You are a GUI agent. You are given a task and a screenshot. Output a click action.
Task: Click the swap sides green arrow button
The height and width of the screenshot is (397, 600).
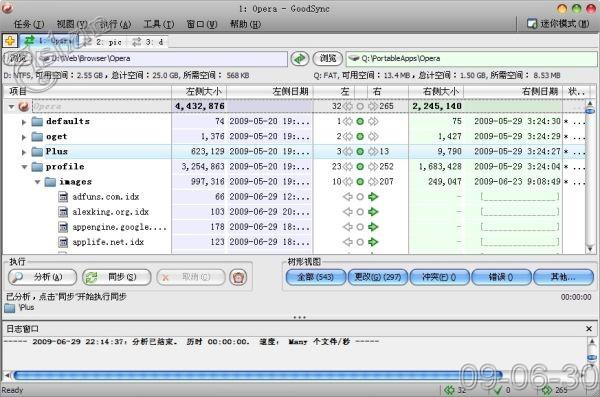coord(300,59)
